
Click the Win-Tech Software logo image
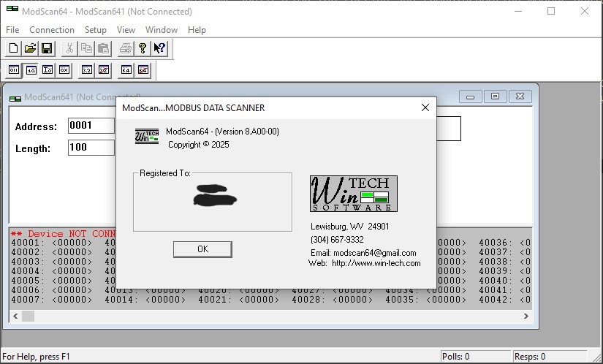tap(354, 194)
